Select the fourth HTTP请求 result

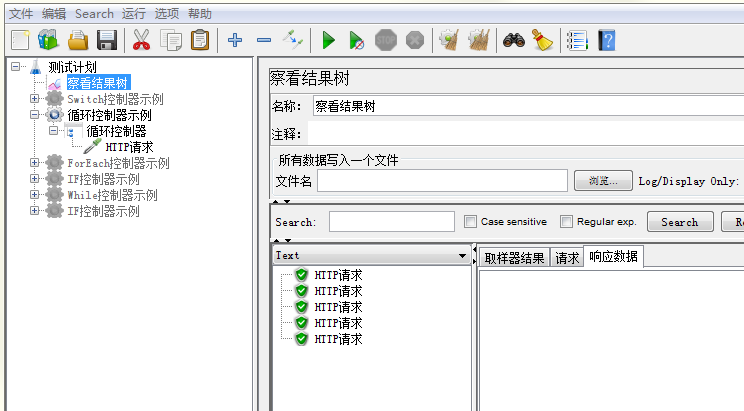click(338, 323)
